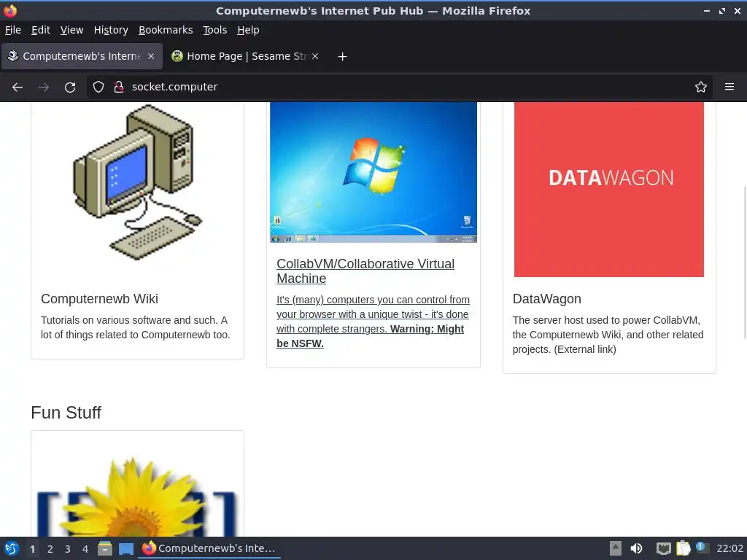Click the Firefox logo in the title bar
This screenshot has width=747, height=560.
(10, 10)
